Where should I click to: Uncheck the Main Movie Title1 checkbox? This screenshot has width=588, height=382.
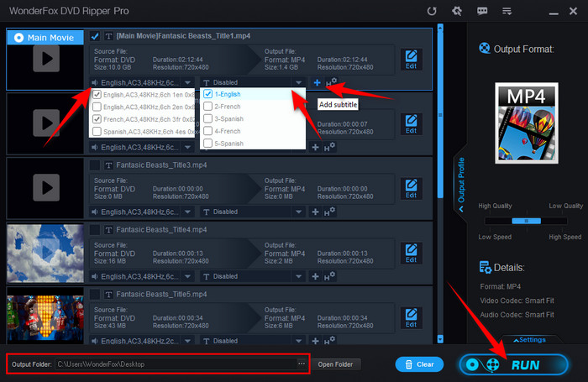click(x=95, y=36)
